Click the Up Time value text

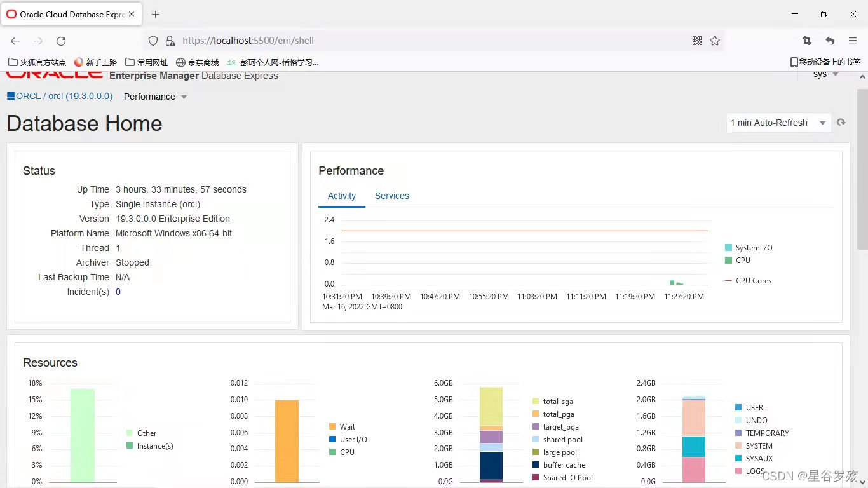click(181, 189)
